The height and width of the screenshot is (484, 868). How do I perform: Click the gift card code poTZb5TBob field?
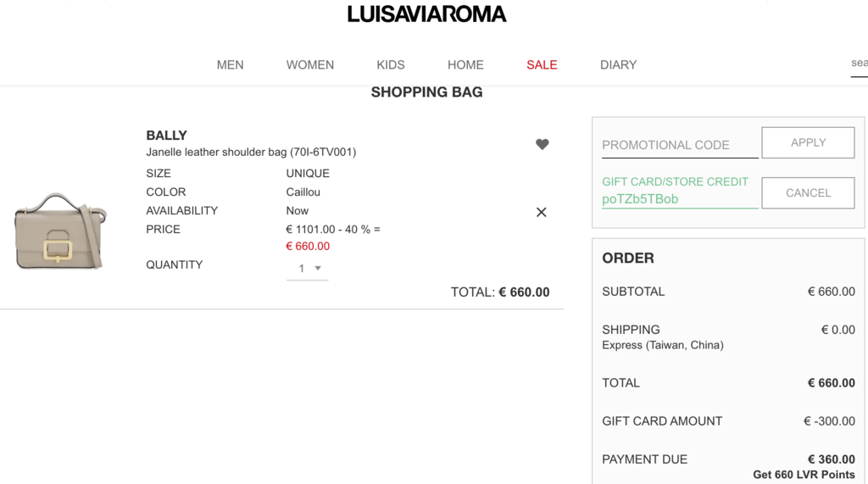tap(680, 199)
